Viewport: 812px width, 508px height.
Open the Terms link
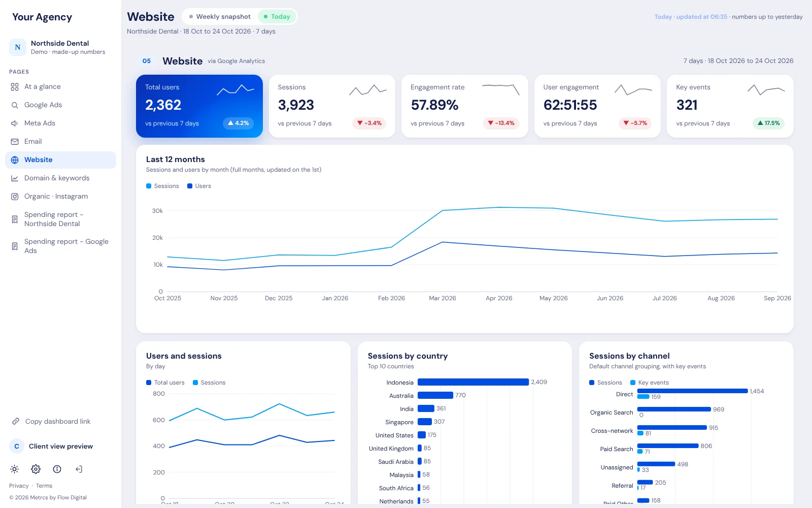pos(44,486)
